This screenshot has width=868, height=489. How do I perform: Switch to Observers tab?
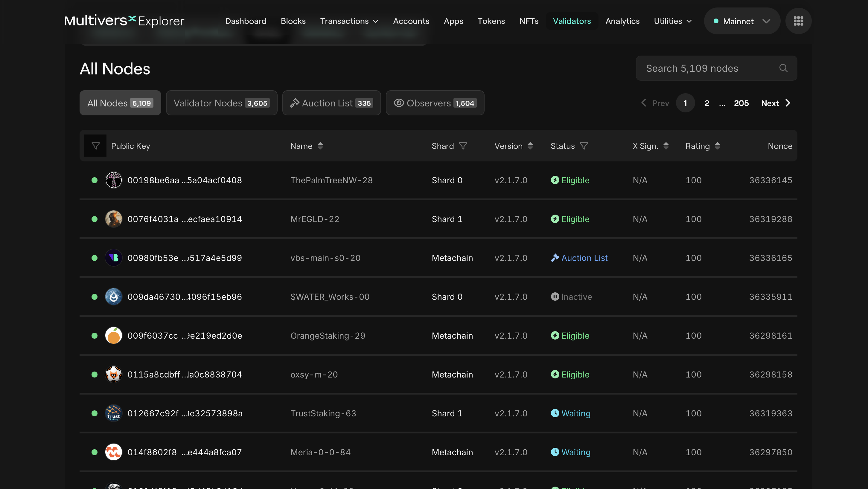(435, 103)
